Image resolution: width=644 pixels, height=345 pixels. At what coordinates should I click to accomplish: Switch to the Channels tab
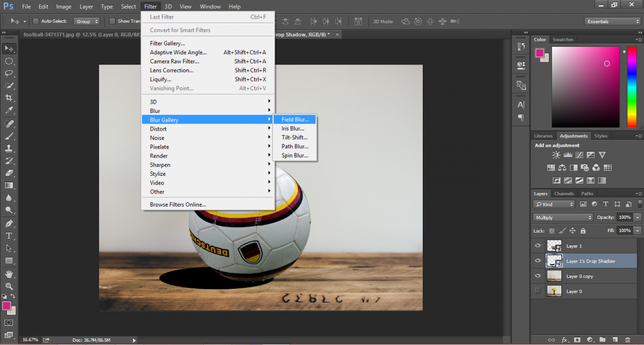pyautogui.click(x=564, y=193)
